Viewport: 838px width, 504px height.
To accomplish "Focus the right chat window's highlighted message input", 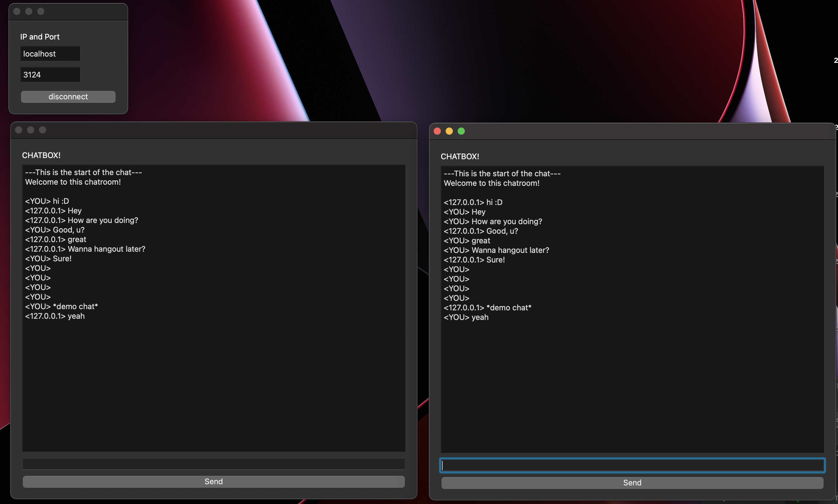I will pos(632,465).
